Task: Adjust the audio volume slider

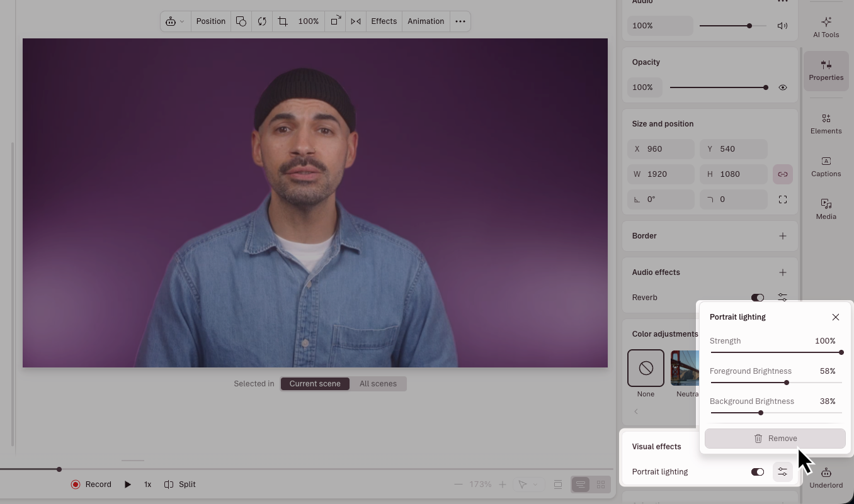Action: (x=733, y=26)
